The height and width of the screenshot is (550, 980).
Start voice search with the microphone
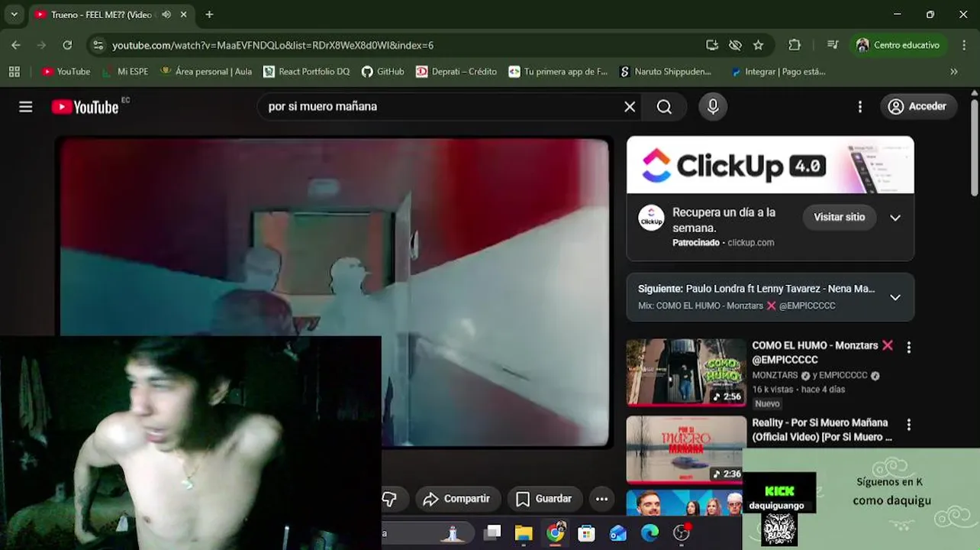click(x=713, y=107)
